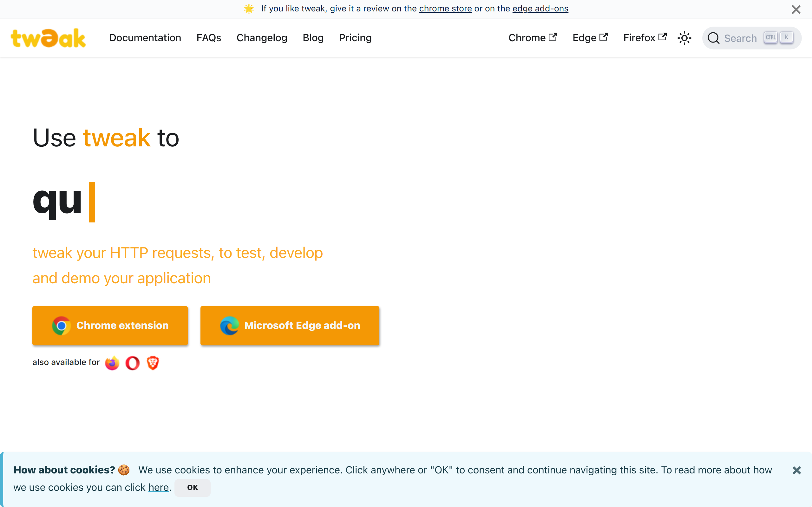
Task: Open the Edge external link
Action: click(x=590, y=38)
